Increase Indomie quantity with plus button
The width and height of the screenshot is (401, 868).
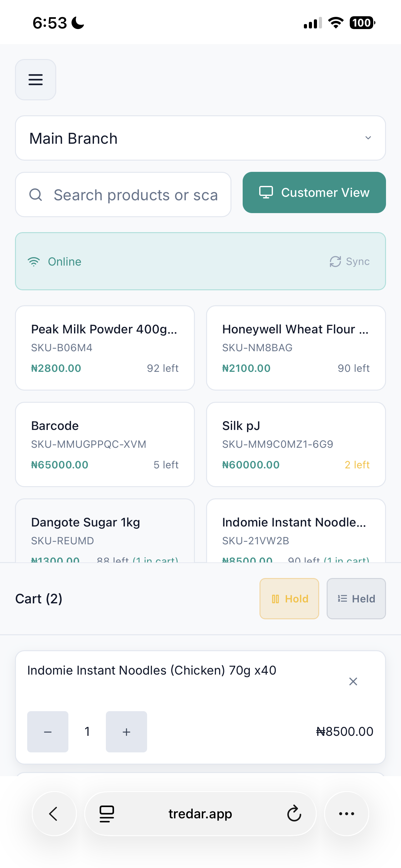[126, 731]
